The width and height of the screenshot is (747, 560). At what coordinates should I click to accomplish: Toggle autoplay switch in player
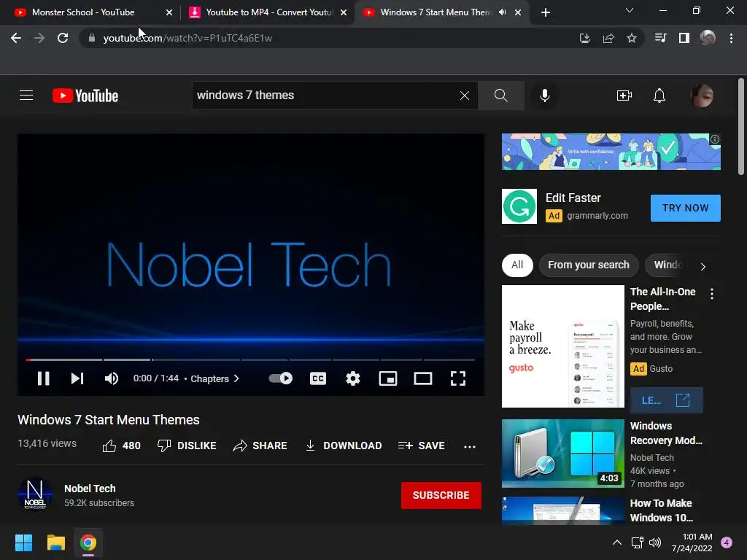click(x=281, y=378)
